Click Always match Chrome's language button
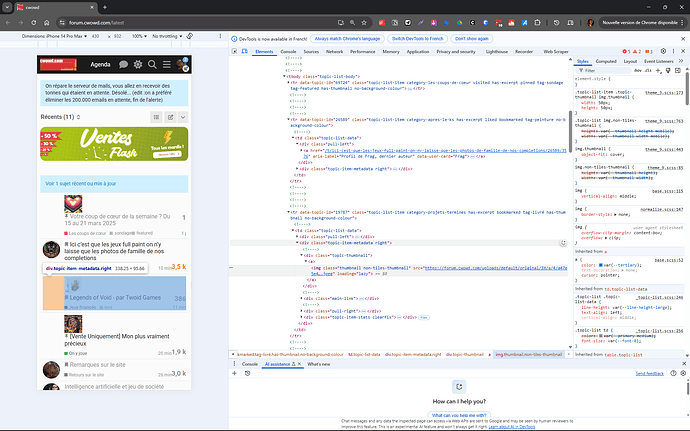 [347, 39]
